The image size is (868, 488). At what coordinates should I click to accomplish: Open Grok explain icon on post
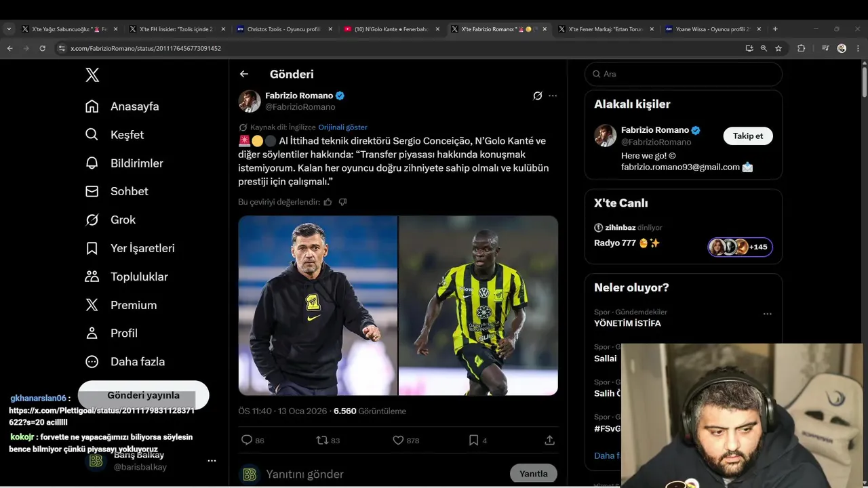click(x=537, y=96)
